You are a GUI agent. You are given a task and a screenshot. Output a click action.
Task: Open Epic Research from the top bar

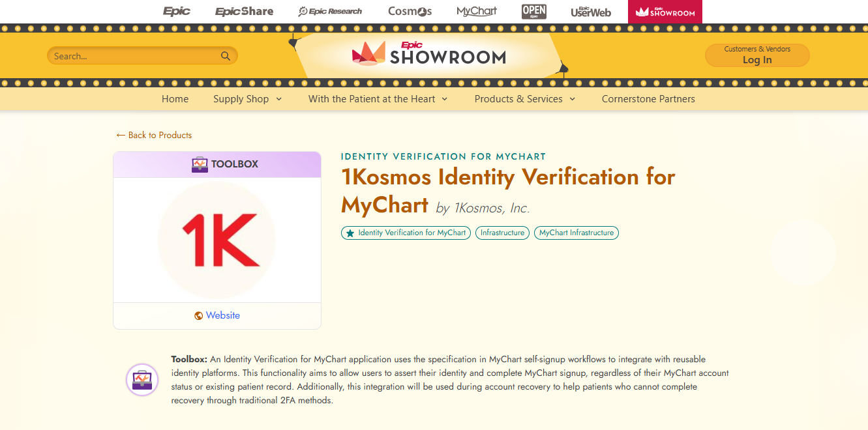(x=330, y=11)
